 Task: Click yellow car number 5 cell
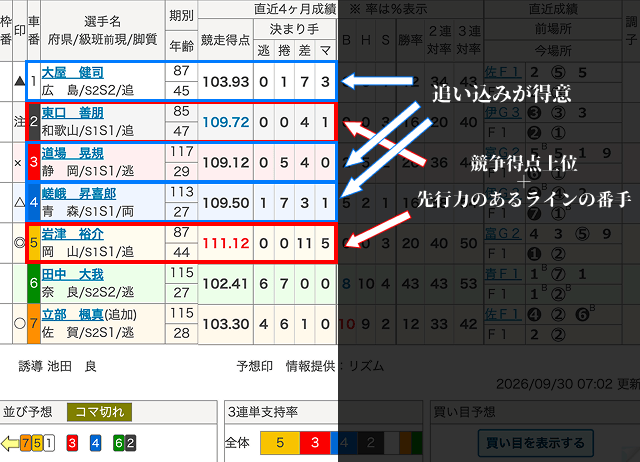coord(34,243)
